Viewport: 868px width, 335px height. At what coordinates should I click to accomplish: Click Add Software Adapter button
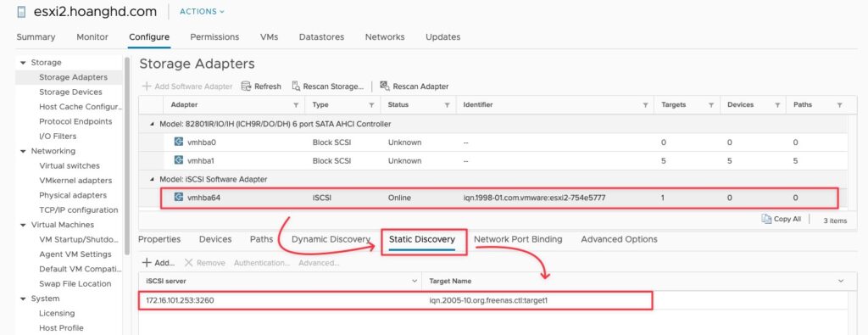(187, 87)
